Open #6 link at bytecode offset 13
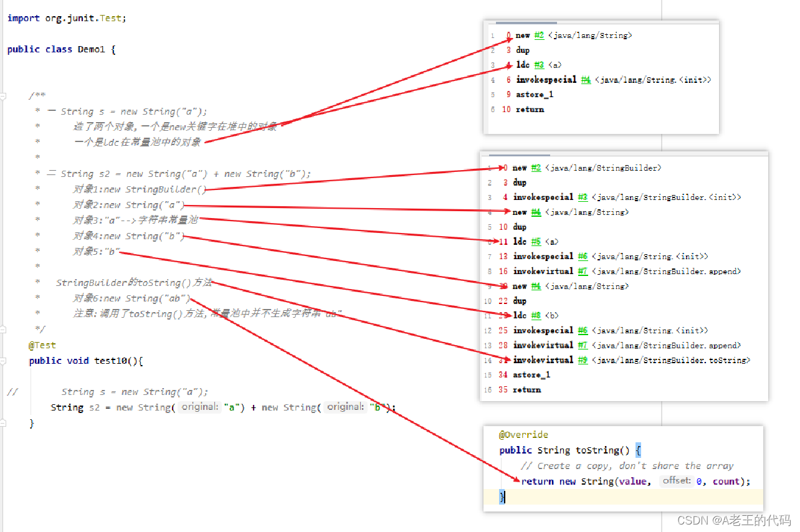Image resolution: width=800 pixels, height=532 pixels. (x=583, y=256)
